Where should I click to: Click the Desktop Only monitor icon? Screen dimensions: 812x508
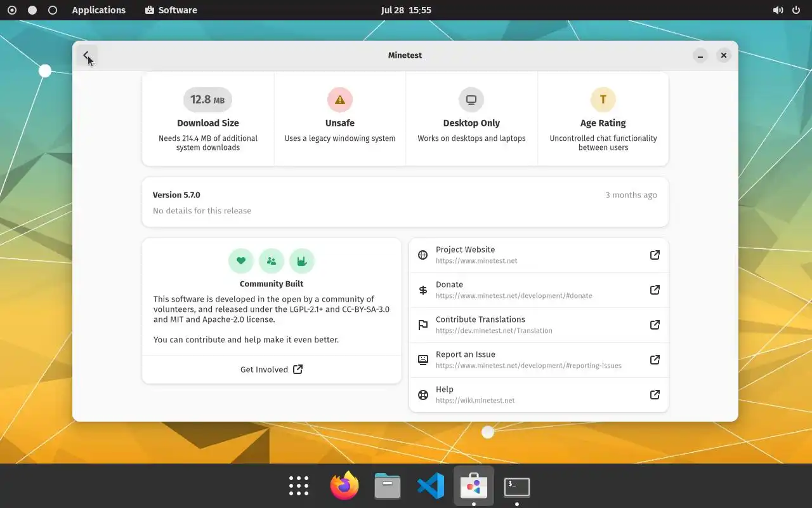pos(471,99)
